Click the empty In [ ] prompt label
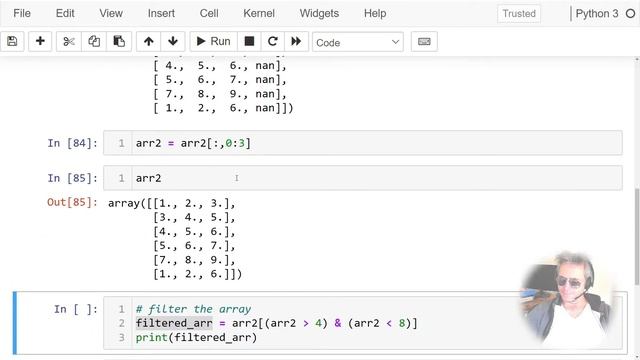This screenshot has width=640, height=360. coord(76,309)
